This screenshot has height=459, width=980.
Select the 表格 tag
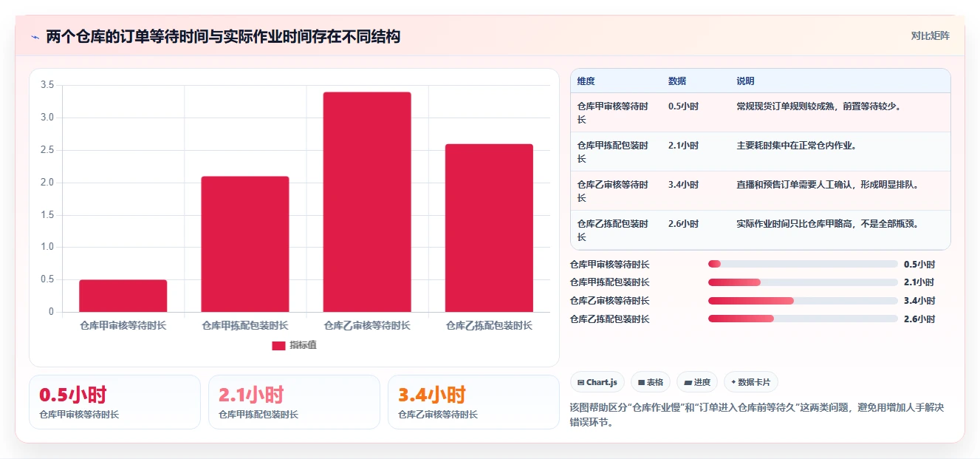click(x=651, y=382)
